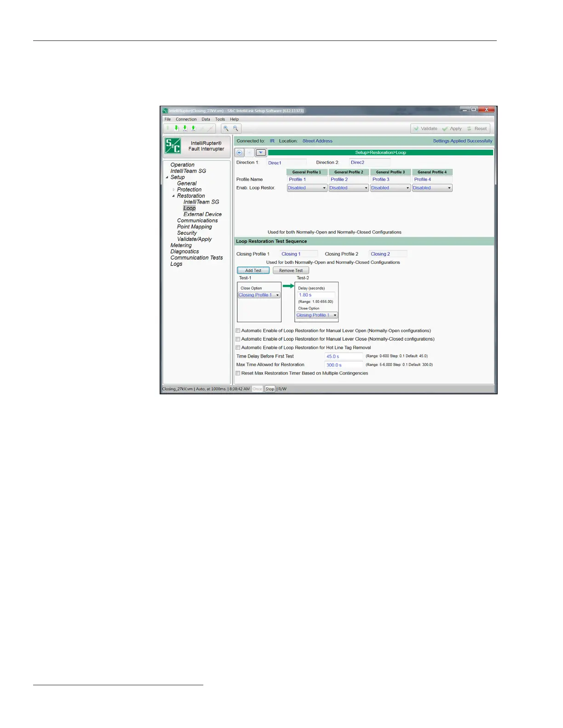Viewport: 563px width, 728px height.
Task: Click the Apply button
Action: [452, 129]
